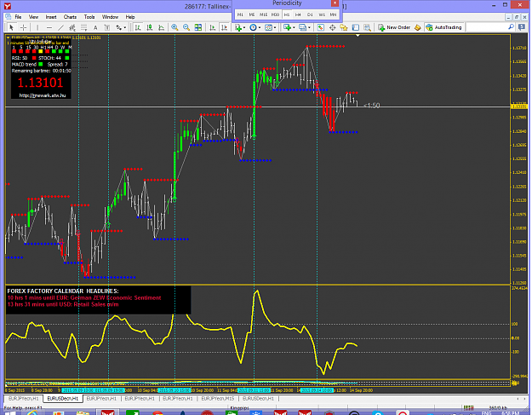Select the Fibonacci Retracement tool
Image resolution: width=532 pixels, height=415 pixels.
pyautogui.click(x=83, y=27)
